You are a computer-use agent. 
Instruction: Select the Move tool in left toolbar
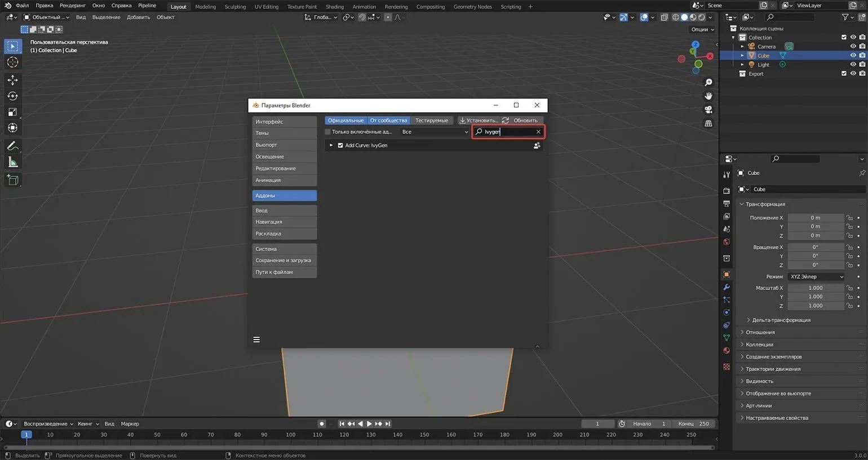point(12,80)
